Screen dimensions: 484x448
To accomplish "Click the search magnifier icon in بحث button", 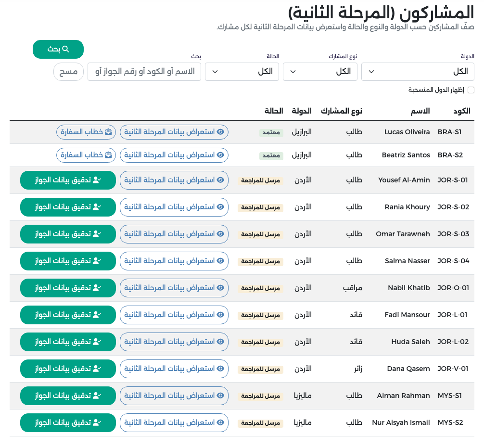I will point(65,49).
